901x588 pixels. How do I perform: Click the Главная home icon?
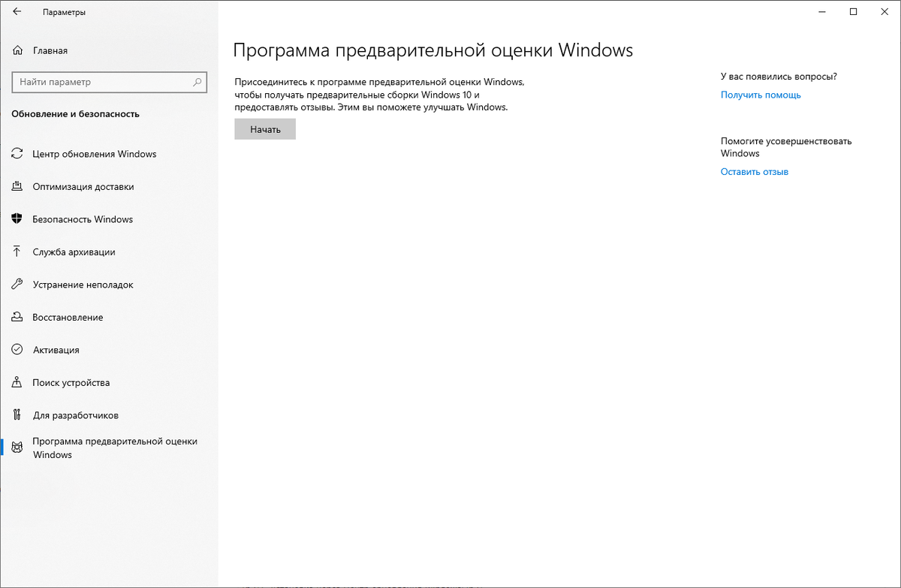tap(17, 50)
